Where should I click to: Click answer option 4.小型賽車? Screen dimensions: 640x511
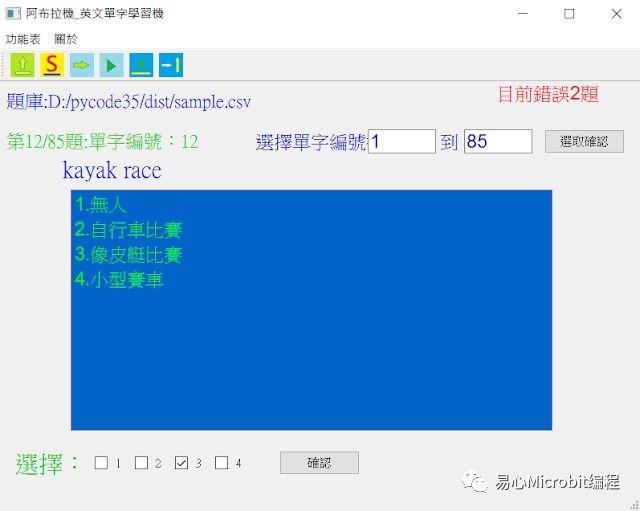pyautogui.click(x=119, y=280)
